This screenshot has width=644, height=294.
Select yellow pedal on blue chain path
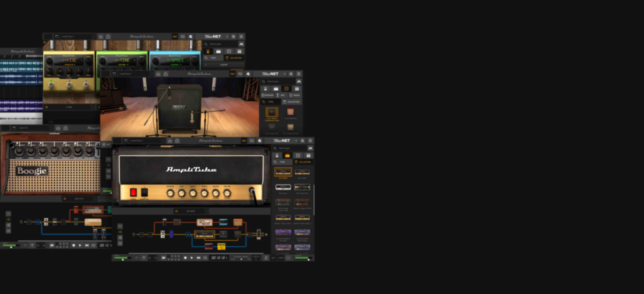point(221,247)
